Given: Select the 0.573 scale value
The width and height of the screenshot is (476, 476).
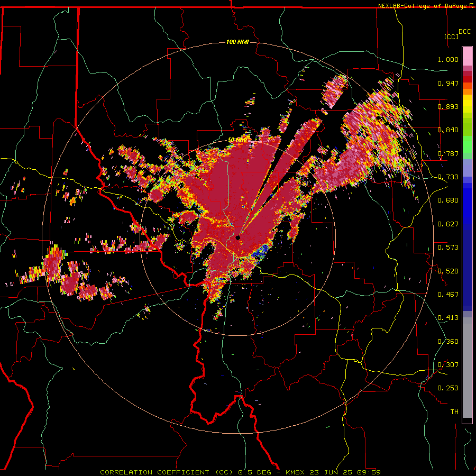Looking at the screenshot, I should pyautogui.click(x=448, y=248).
